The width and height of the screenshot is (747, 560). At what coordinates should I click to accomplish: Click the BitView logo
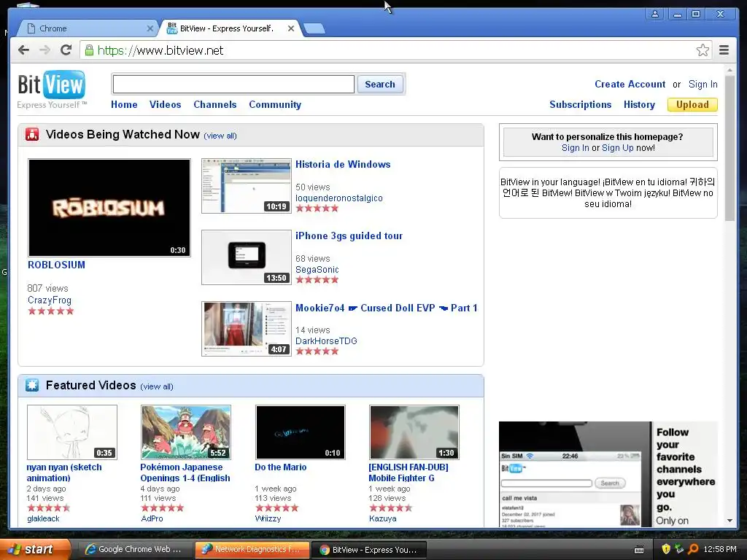tap(52, 90)
